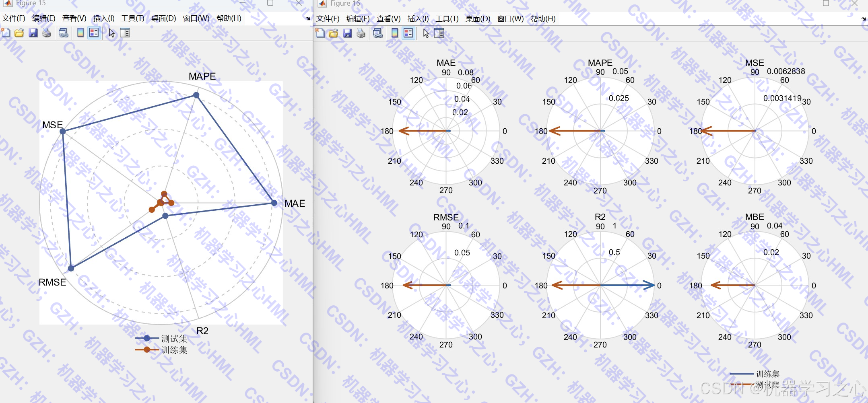Click Insert Colorbar icon in Figure 15 toolbar
This screenshot has width=868, height=403.
(80, 33)
